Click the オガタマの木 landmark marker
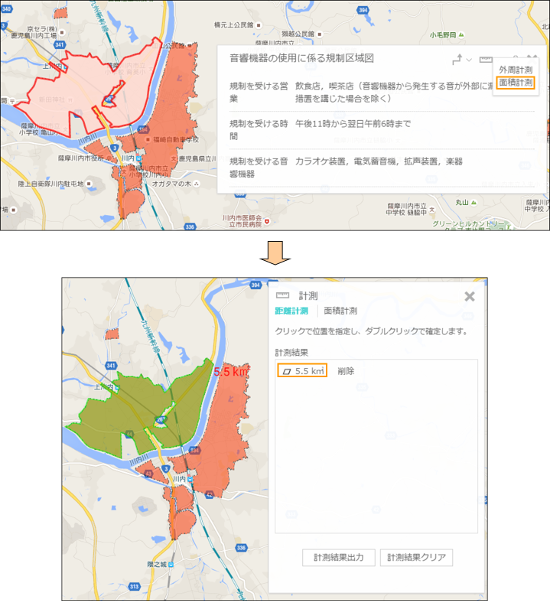This screenshot has height=601, width=550. [197, 184]
